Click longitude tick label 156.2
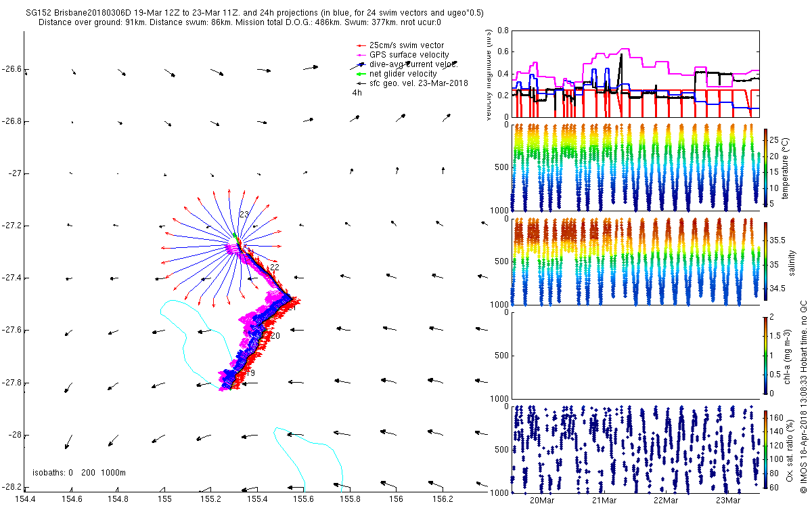This screenshot has width=812, height=508. [443, 499]
